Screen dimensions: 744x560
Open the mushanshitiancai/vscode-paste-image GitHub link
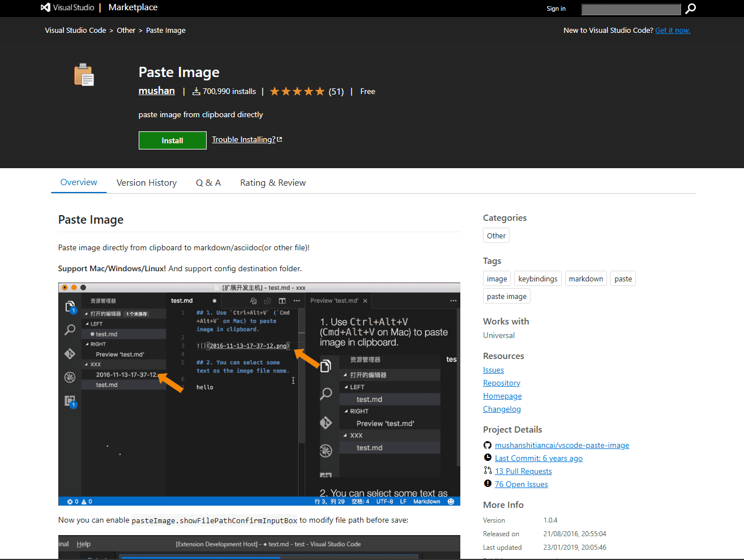pyautogui.click(x=562, y=445)
